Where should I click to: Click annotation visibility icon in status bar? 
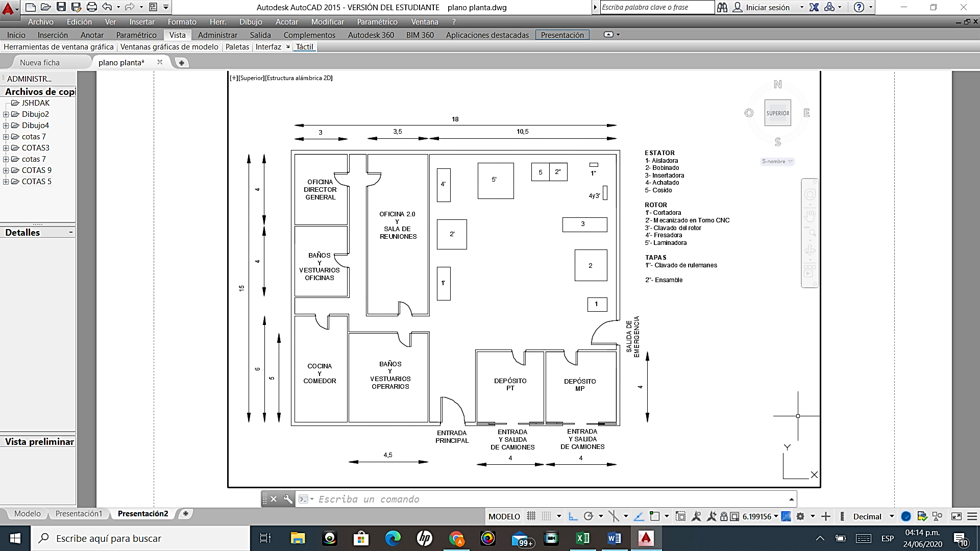tap(696, 516)
